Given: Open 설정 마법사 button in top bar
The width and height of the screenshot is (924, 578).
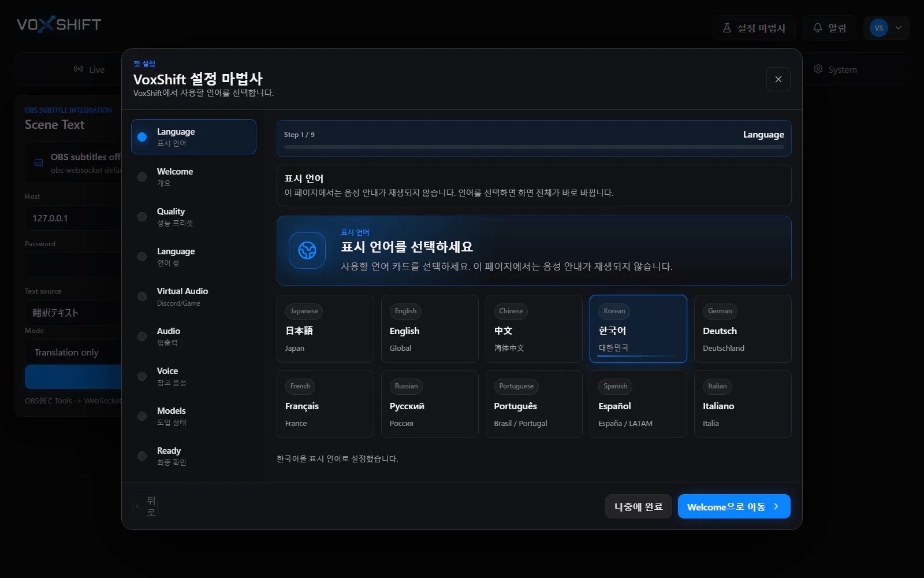Looking at the screenshot, I should point(754,28).
